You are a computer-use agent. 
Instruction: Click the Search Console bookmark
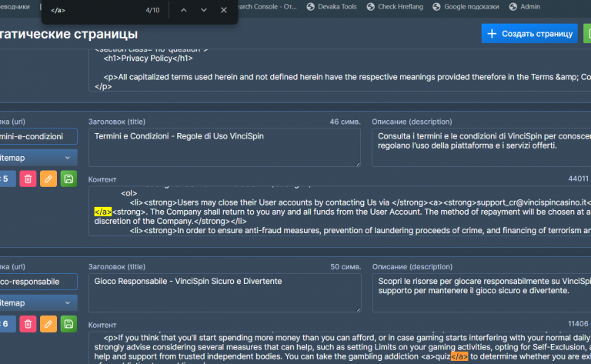pyautogui.click(x=267, y=7)
